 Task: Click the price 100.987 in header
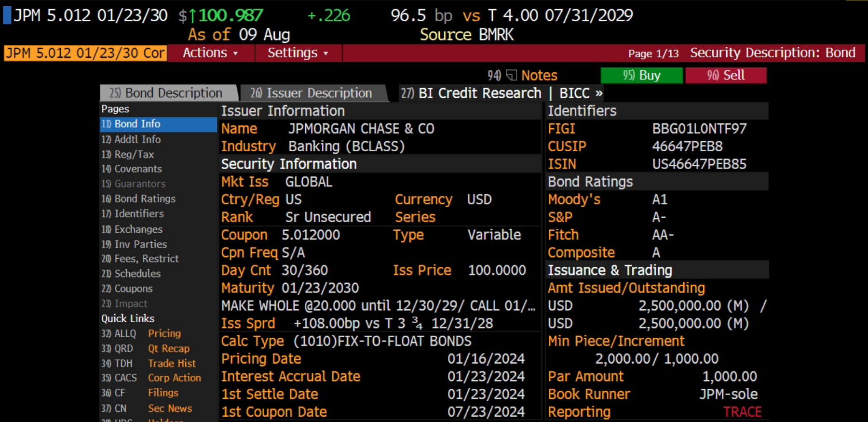(x=231, y=15)
